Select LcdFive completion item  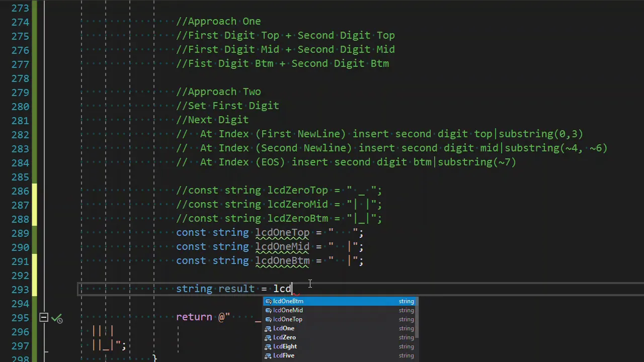click(x=339, y=355)
